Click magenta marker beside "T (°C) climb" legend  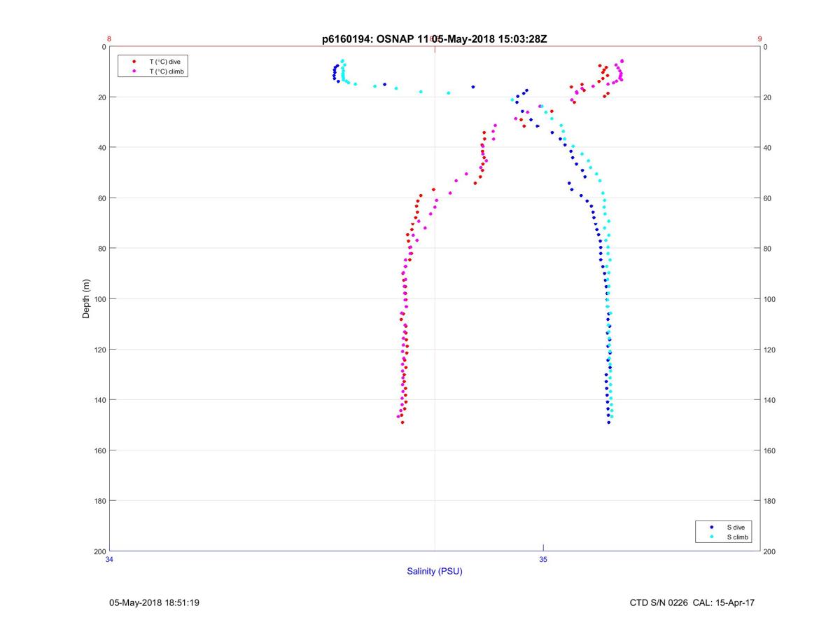click(134, 71)
